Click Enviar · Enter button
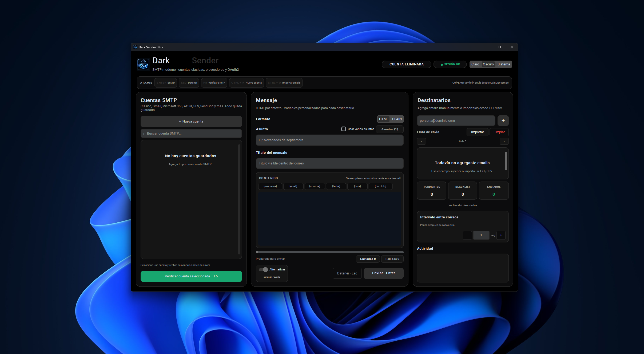 [383, 273]
